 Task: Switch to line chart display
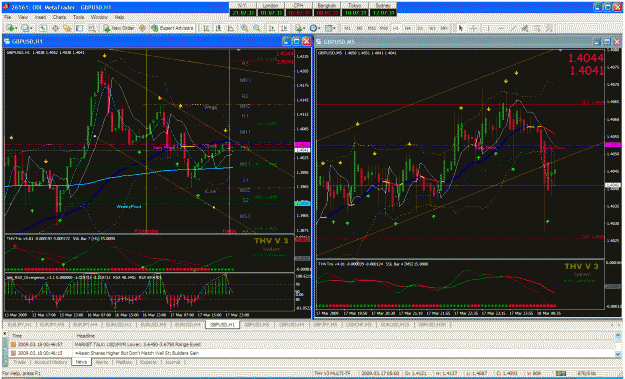(x=230, y=28)
